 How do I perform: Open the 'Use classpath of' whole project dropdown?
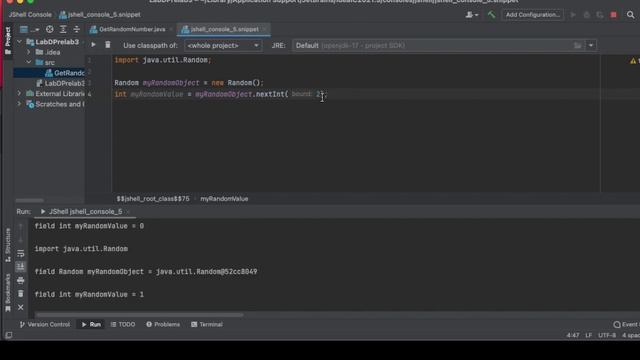point(222,45)
